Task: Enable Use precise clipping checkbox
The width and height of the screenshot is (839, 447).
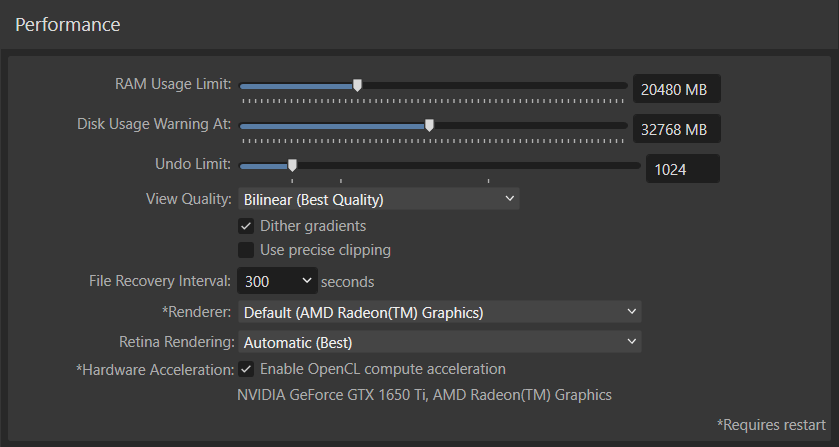Action: (246, 250)
